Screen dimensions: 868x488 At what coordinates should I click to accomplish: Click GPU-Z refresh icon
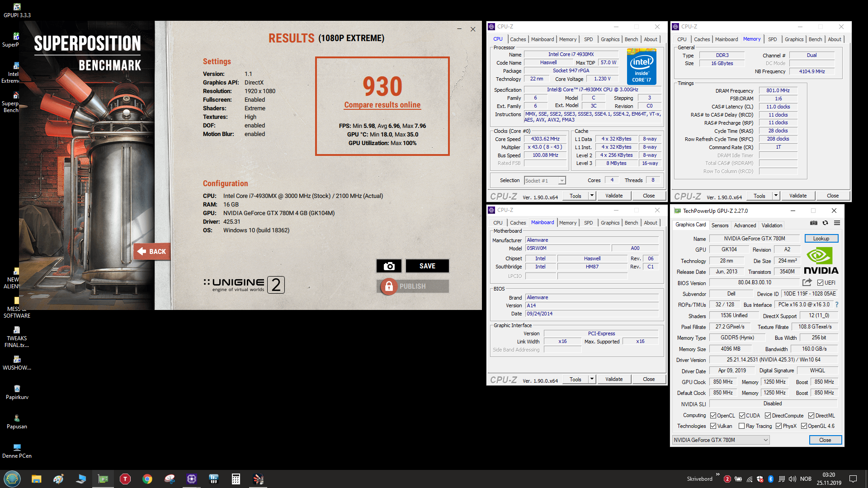tap(825, 223)
